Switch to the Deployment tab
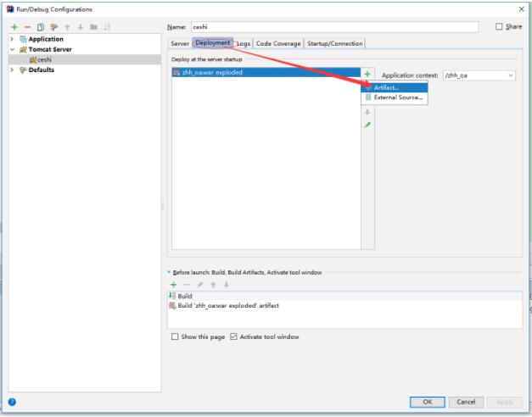This screenshot has height=417, width=532. coord(213,43)
